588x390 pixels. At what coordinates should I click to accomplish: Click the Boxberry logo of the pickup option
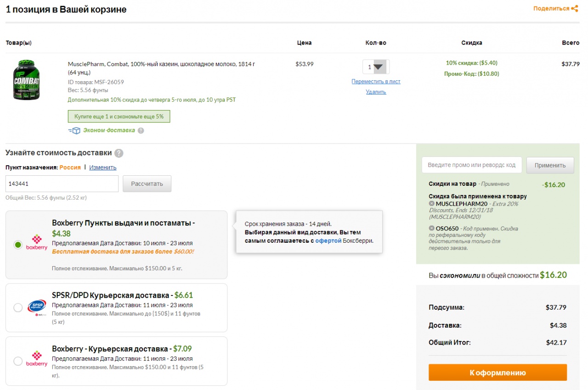pos(37,243)
